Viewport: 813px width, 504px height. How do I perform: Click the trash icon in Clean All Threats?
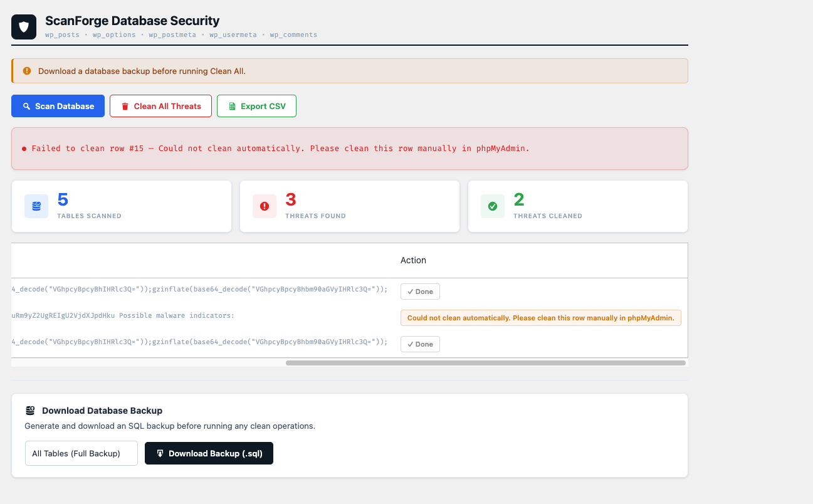(125, 106)
